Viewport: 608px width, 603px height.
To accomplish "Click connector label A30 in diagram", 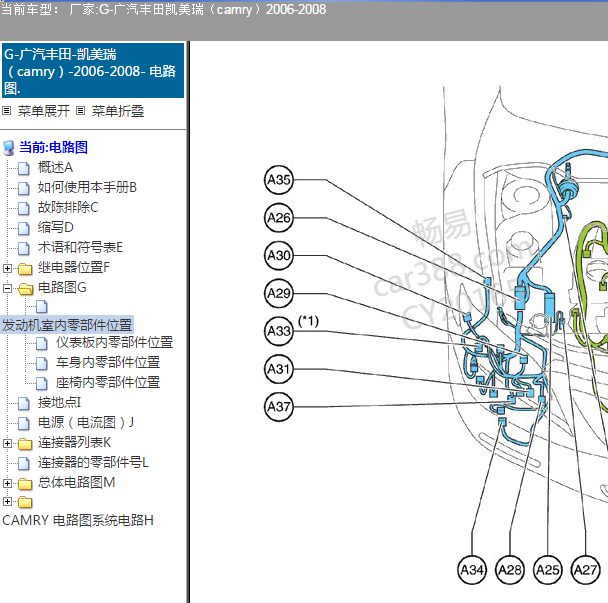I will tap(279, 256).
